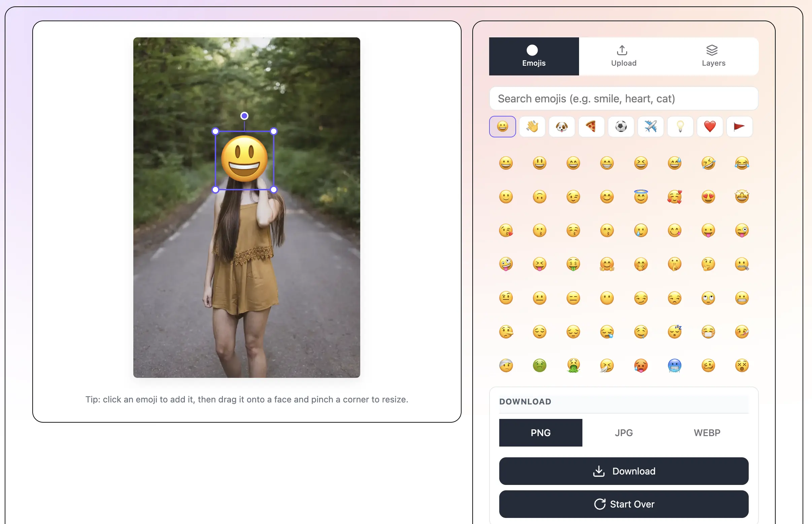This screenshot has height=524, width=812.
Task: Add the upside-down face emoji
Action: click(x=539, y=197)
